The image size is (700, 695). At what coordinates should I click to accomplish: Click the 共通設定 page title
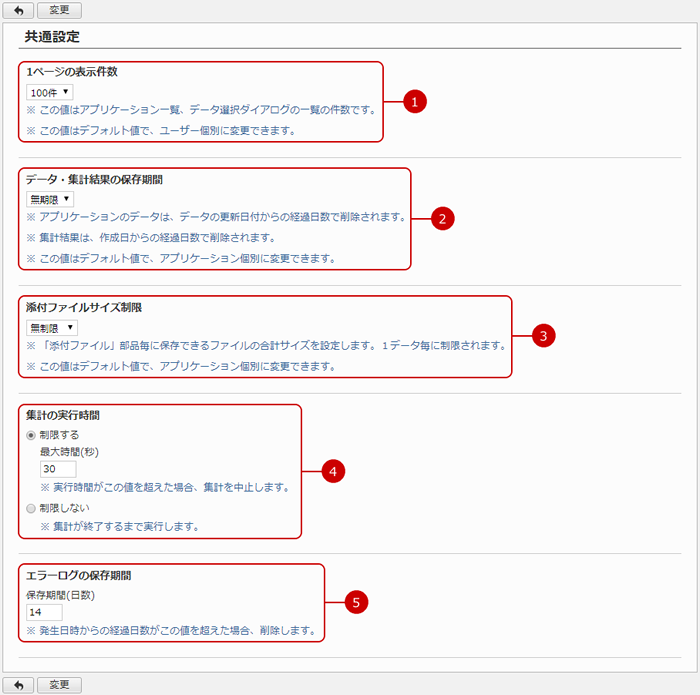tap(52, 36)
